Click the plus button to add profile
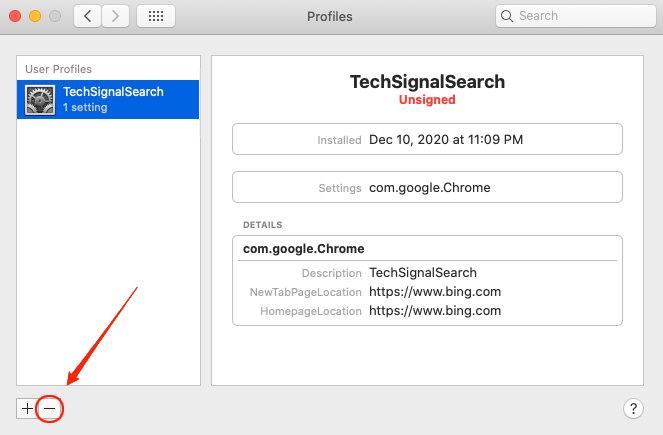Viewport: 663px width, 435px height. pyautogui.click(x=27, y=408)
